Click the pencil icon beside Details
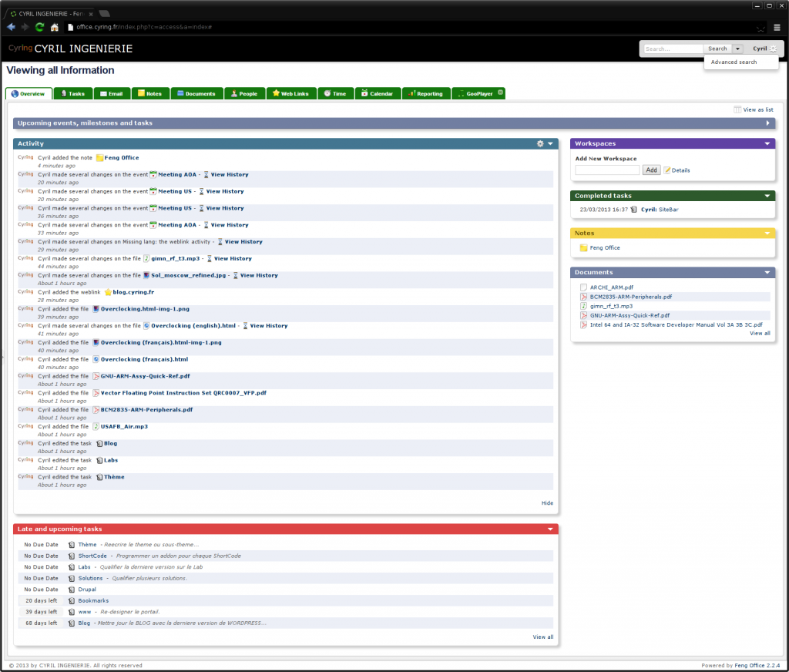Viewport: 789px width, 672px height. (x=666, y=170)
